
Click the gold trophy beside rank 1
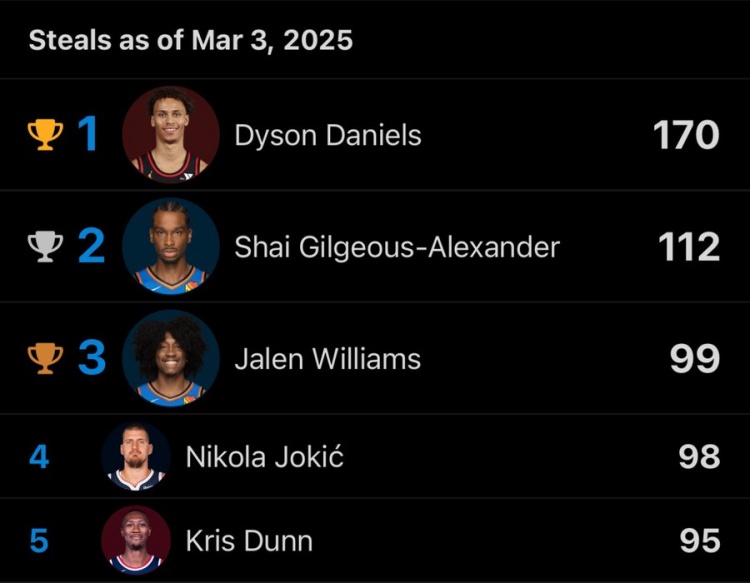click(45, 134)
